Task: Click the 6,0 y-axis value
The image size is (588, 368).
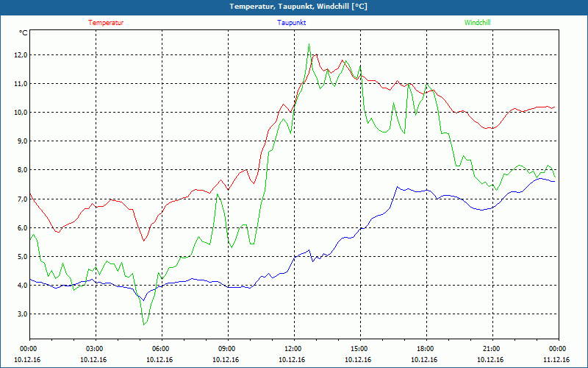Action: coord(22,228)
